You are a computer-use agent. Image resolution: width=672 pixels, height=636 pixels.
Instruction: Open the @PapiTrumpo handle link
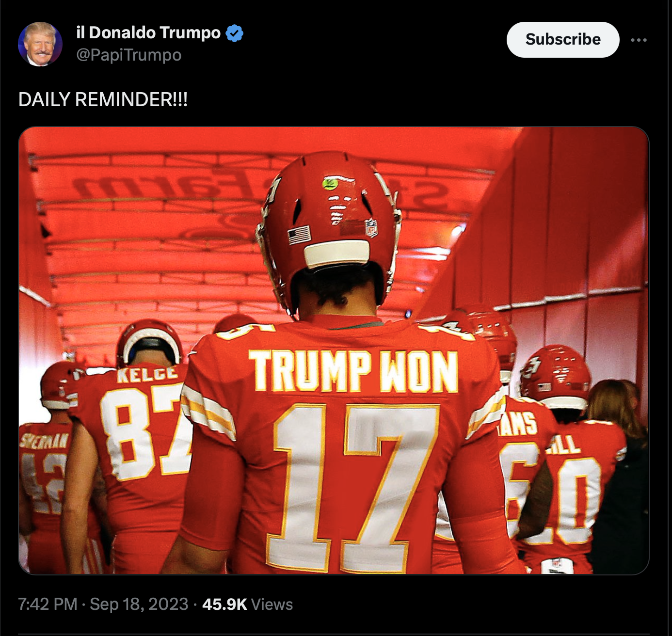click(x=129, y=55)
